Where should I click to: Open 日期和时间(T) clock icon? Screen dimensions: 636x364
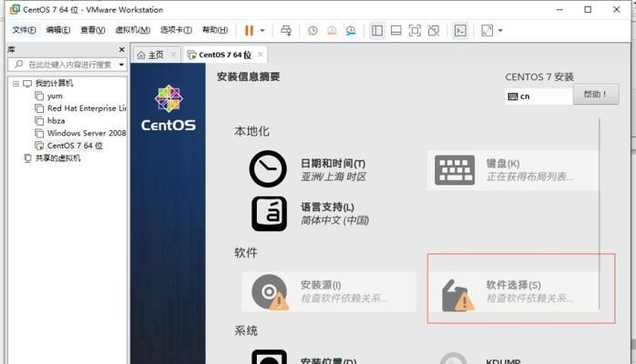pos(268,169)
